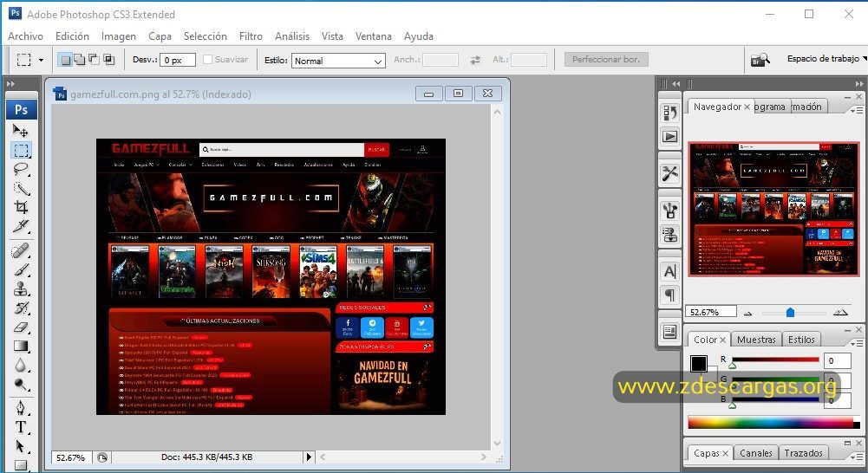Expand the toolbox double-arrow header
868x473 pixels.
(x=11, y=84)
